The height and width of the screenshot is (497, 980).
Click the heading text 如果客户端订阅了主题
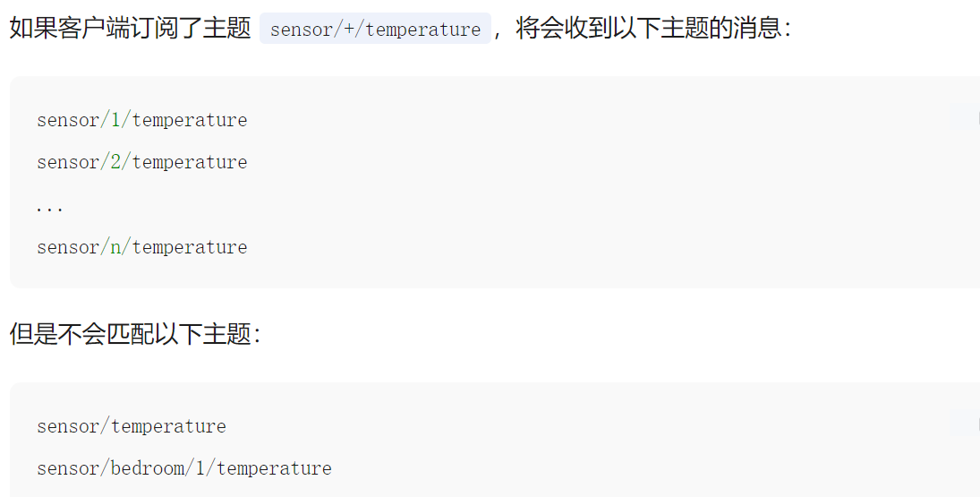pyautogui.click(x=130, y=28)
